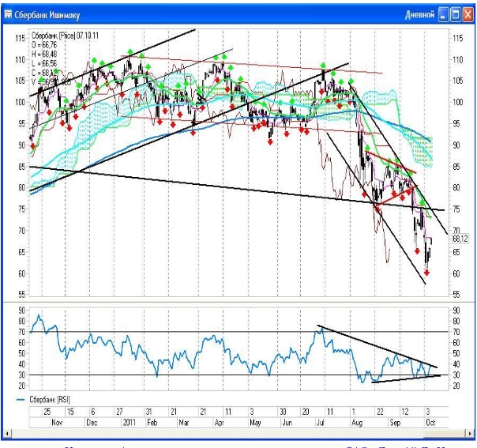The image size is (477, 448).
Task: Click the RSI 30 level label on left axis
Action: 21,375
